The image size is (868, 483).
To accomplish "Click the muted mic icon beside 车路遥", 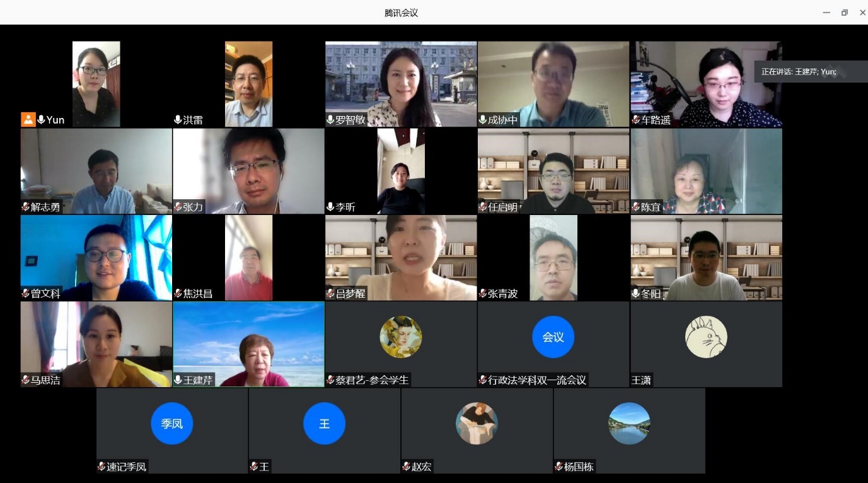I will [x=636, y=120].
